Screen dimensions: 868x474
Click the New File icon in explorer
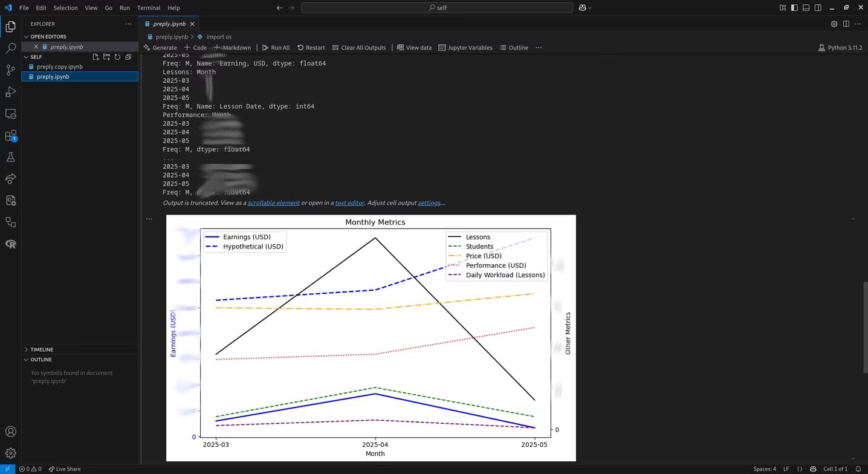point(96,57)
